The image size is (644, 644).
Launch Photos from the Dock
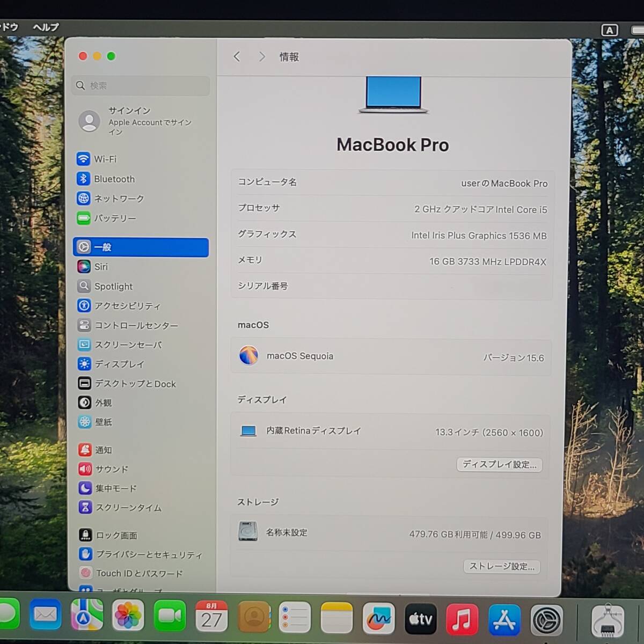128,616
